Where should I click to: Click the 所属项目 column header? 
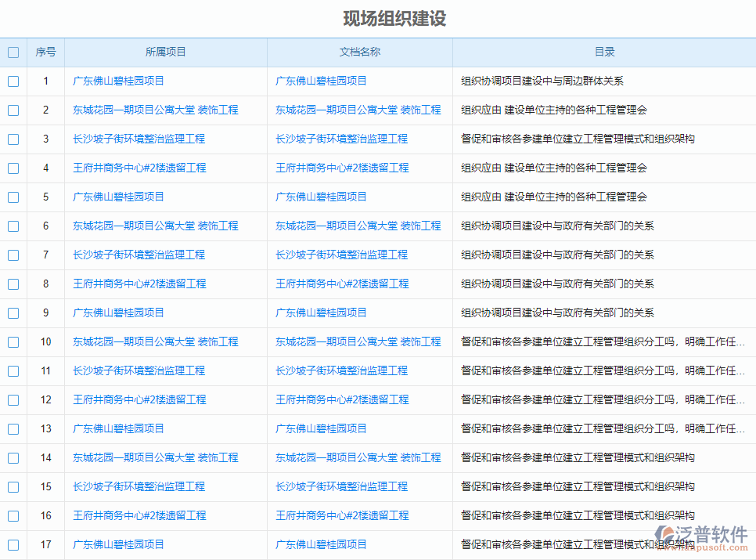pyautogui.click(x=165, y=52)
